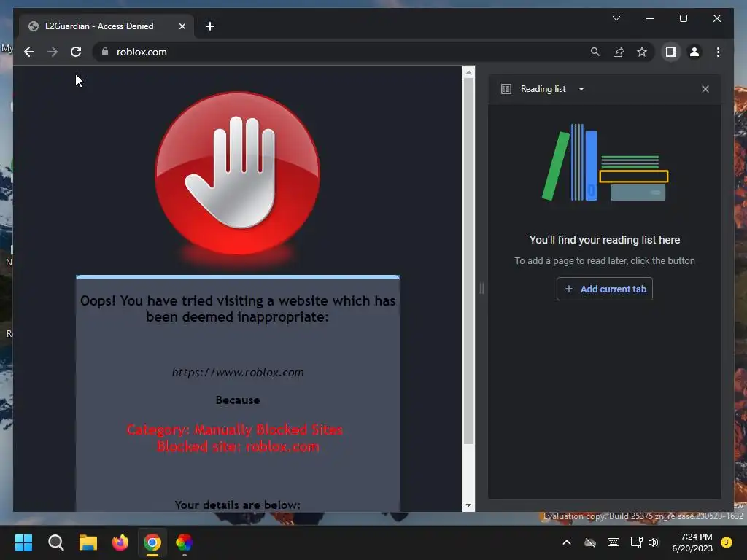Click the 'Blocked site: roblox.com' text

click(238, 447)
